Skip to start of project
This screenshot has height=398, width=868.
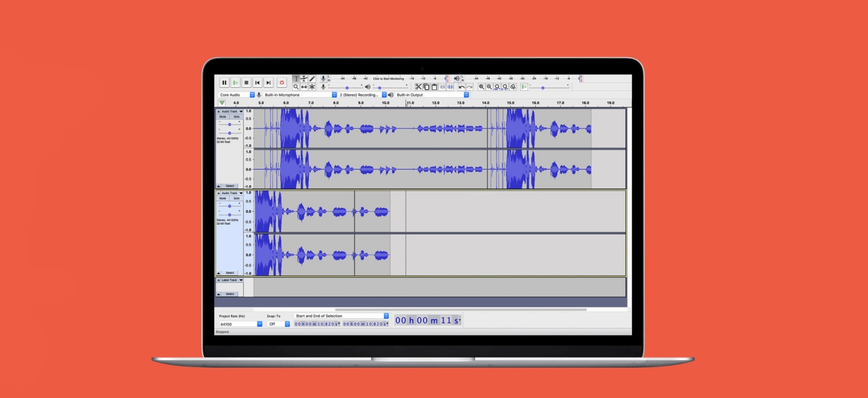click(257, 83)
